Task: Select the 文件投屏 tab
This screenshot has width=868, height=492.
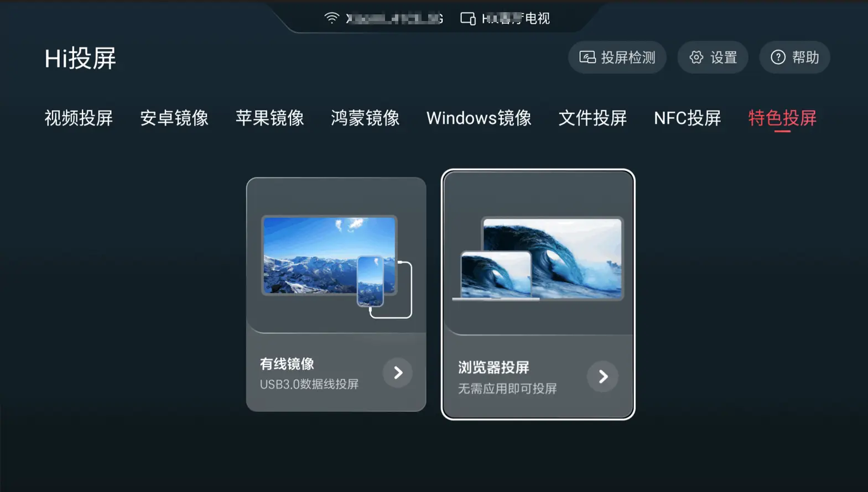Action: pos(592,118)
